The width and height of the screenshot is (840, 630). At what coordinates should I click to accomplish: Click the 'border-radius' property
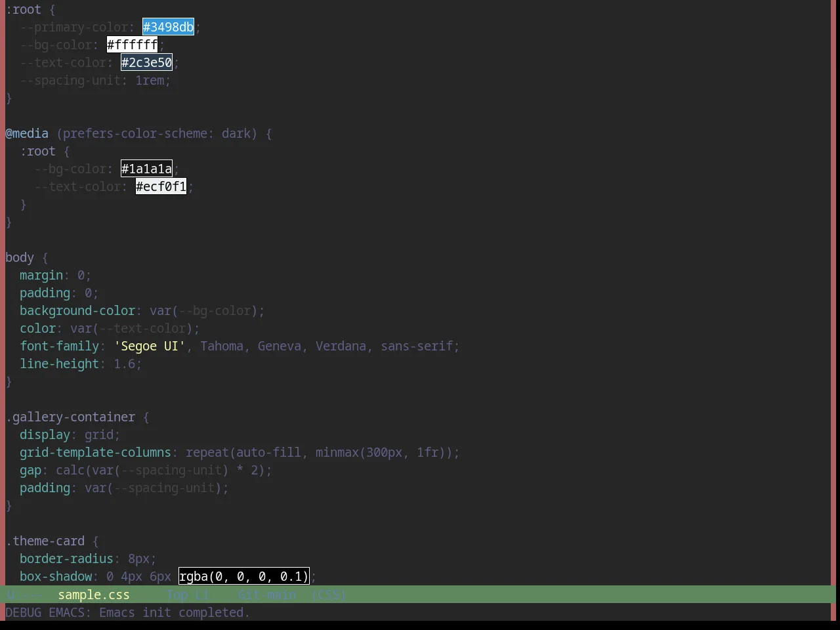pyautogui.click(x=66, y=558)
